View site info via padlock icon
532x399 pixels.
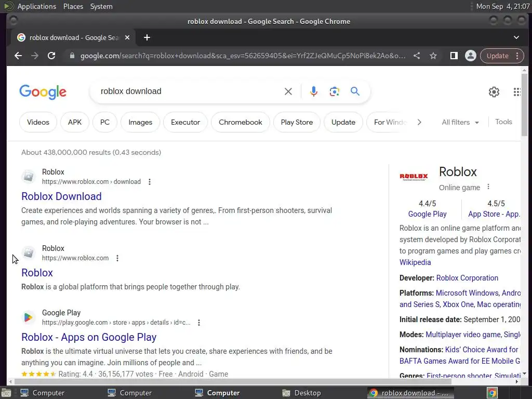[72, 56]
